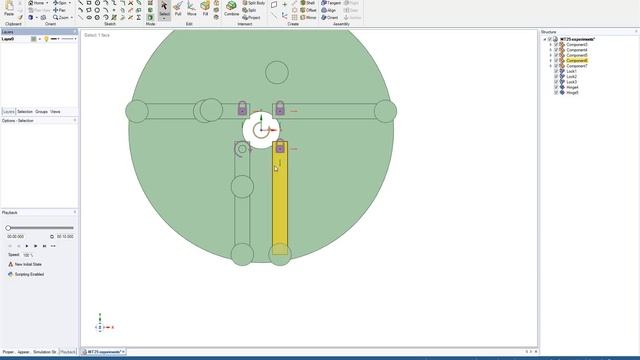Open the Select tool dropdown arrow
Viewport: 640px width, 360px height.
[164, 18]
